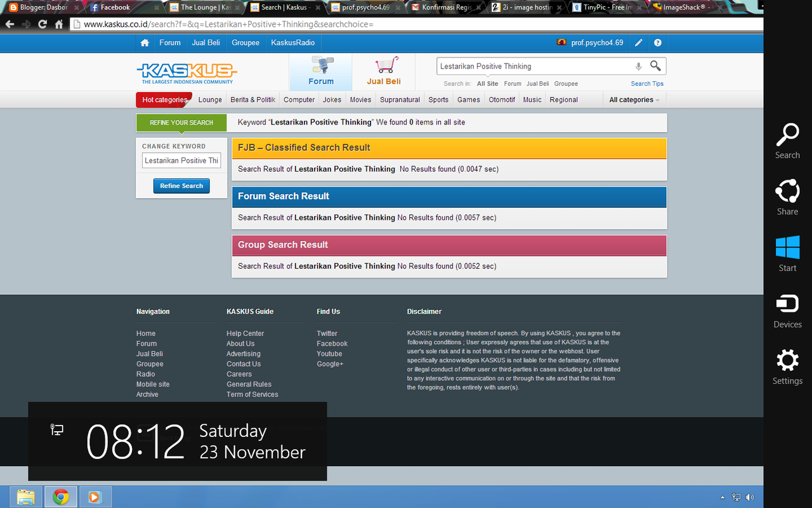The width and height of the screenshot is (812, 508).
Task: Open the Regional category
Action: pos(563,100)
